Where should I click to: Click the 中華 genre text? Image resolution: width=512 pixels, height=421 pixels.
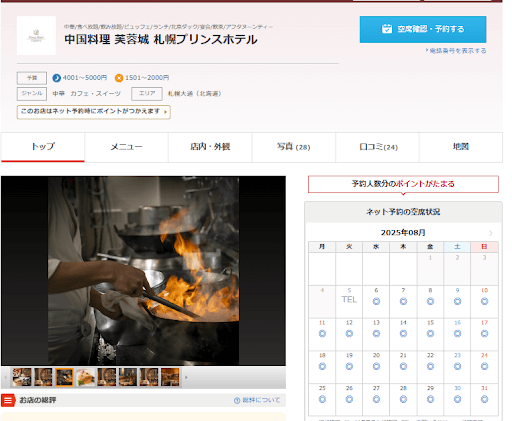58,94
